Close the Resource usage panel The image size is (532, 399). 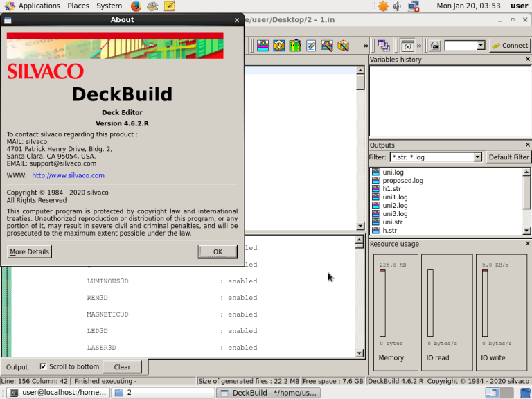pyautogui.click(x=528, y=244)
